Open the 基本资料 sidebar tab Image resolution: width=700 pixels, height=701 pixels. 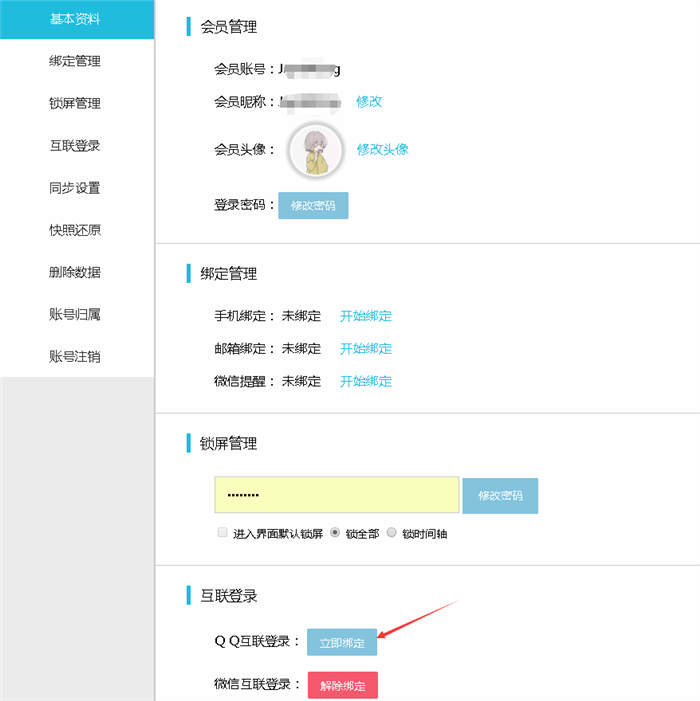pos(75,19)
